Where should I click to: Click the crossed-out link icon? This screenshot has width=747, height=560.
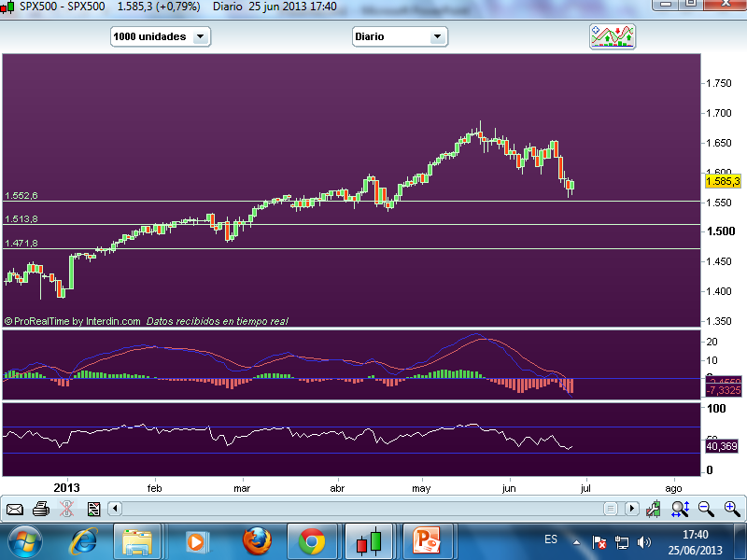click(66, 509)
